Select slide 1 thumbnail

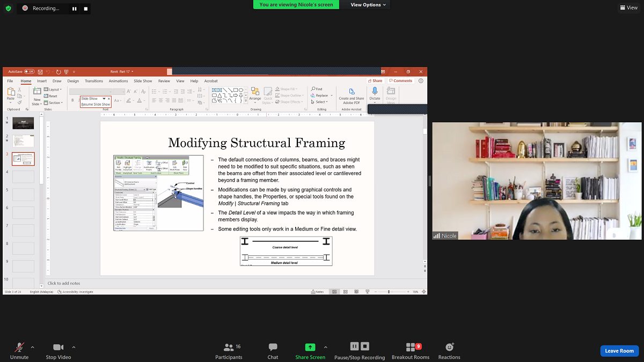(x=23, y=123)
